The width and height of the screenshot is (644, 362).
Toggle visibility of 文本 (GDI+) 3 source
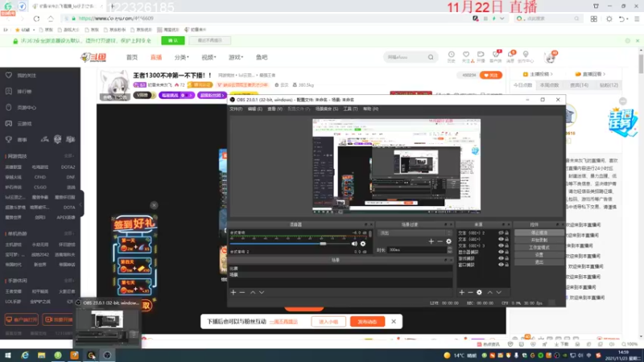click(x=501, y=245)
